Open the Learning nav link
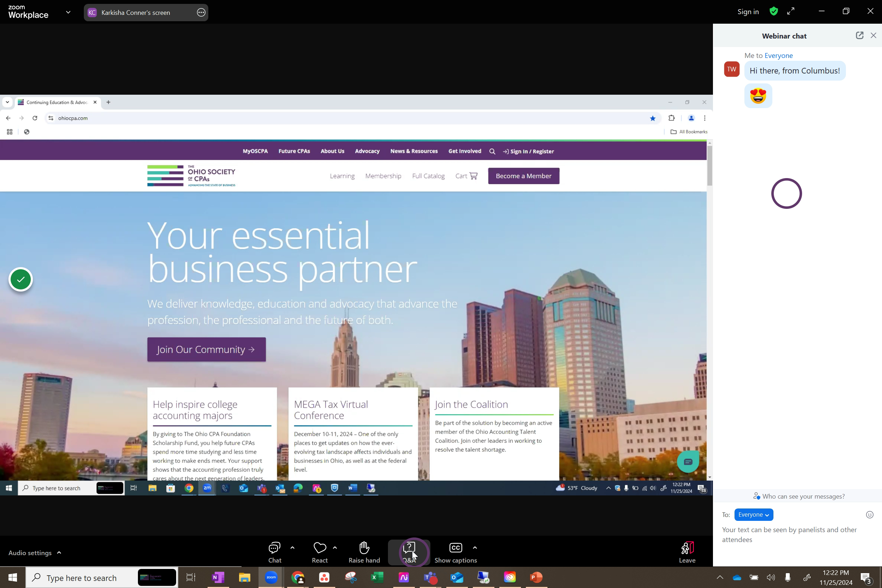The width and height of the screenshot is (882, 588). [342, 176]
